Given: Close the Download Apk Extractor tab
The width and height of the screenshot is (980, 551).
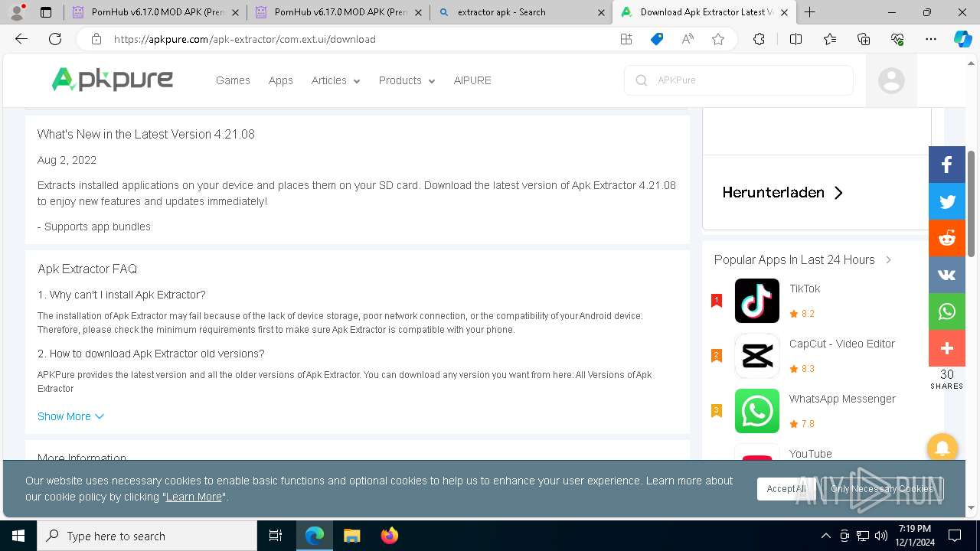Looking at the screenshot, I should point(784,12).
